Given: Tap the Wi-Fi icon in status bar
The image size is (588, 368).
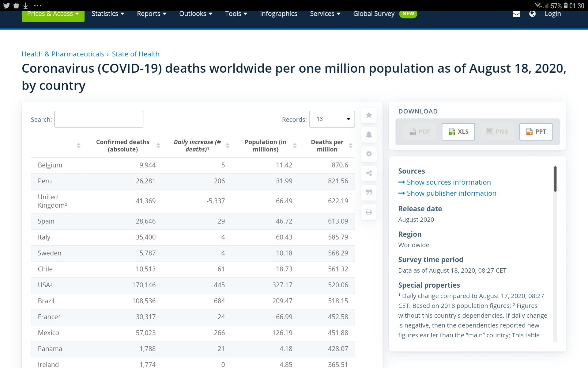Looking at the screenshot, I should (538, 5).
